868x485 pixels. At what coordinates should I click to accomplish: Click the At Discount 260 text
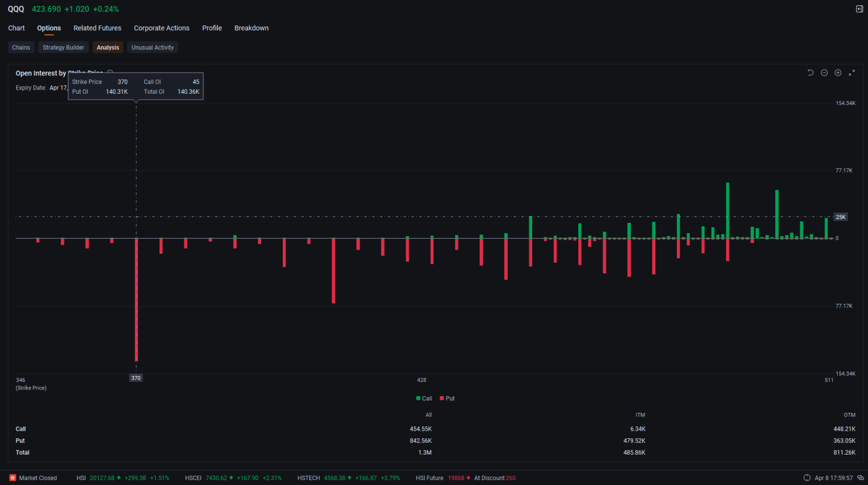[x=495, y=478]
